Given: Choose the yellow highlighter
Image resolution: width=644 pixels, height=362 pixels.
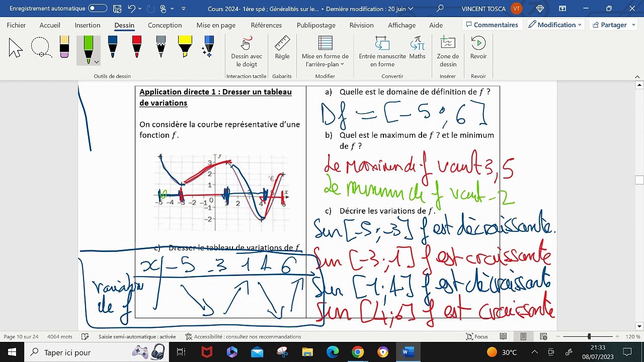Looking at the screenshot, I should 185,47.
